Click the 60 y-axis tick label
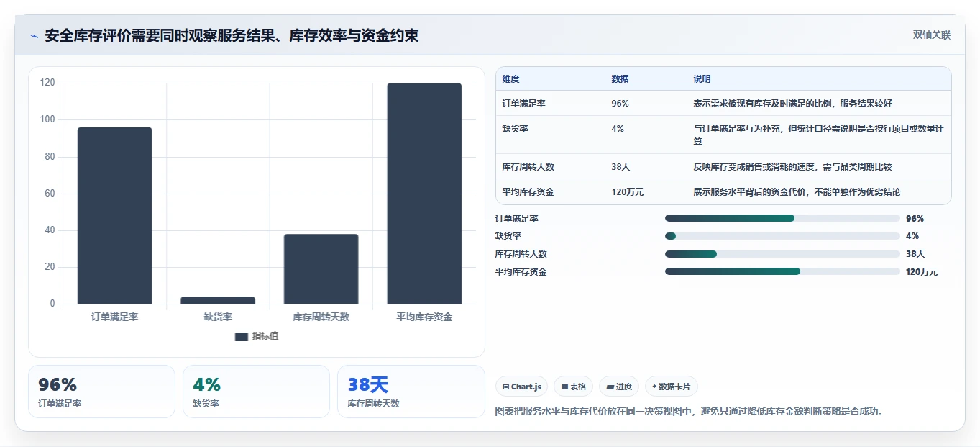This screenshot has height=447, width=980. pyautogui.click(x=50, y=194)
